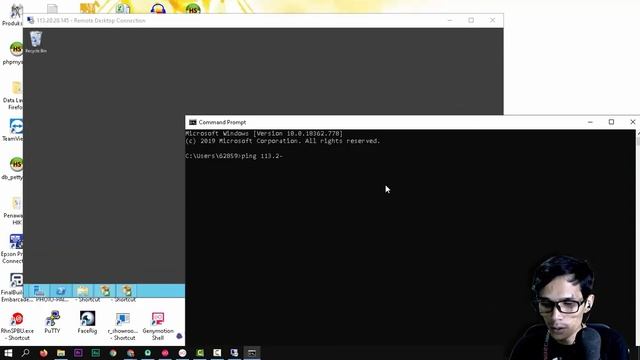Select the Genymotion Shell desktop icon

pos(158,326)
